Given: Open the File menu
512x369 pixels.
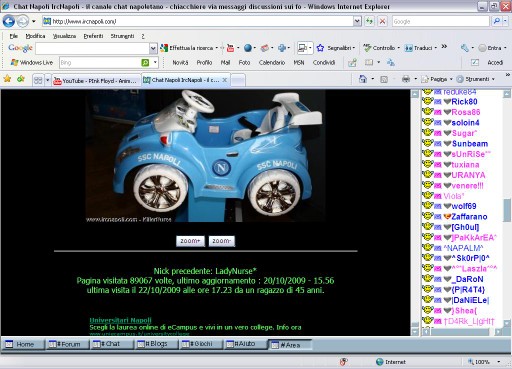Looking at the screenshot, I should [x=14, y=36].
